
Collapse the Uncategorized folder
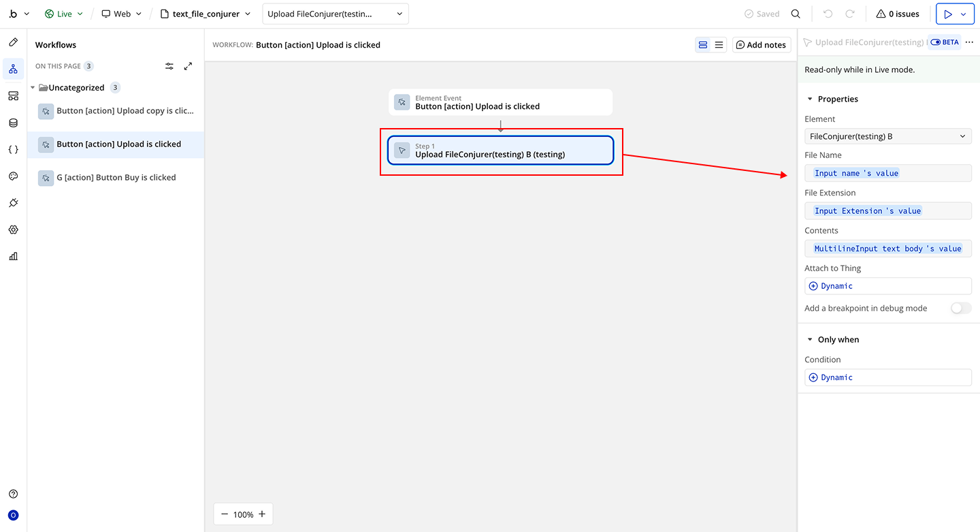(33, 88)
